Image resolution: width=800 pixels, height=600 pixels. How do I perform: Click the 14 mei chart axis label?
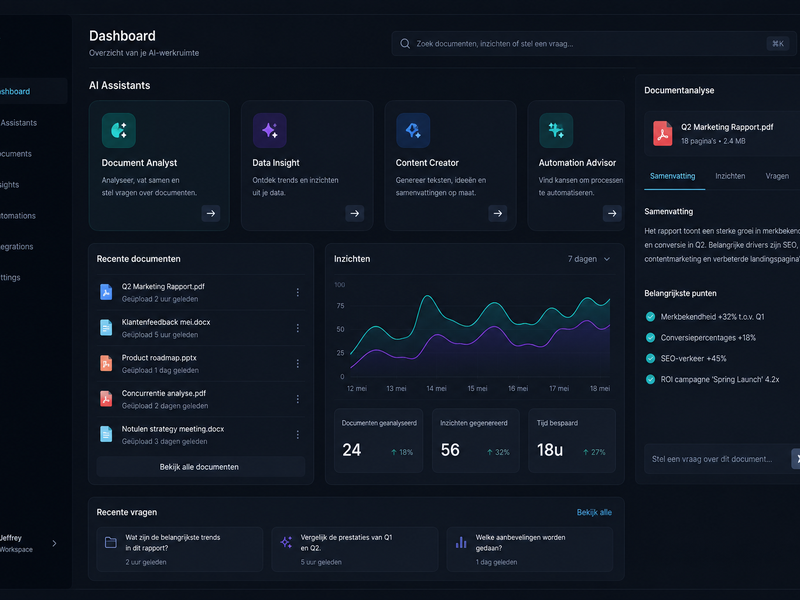point(437,389)
